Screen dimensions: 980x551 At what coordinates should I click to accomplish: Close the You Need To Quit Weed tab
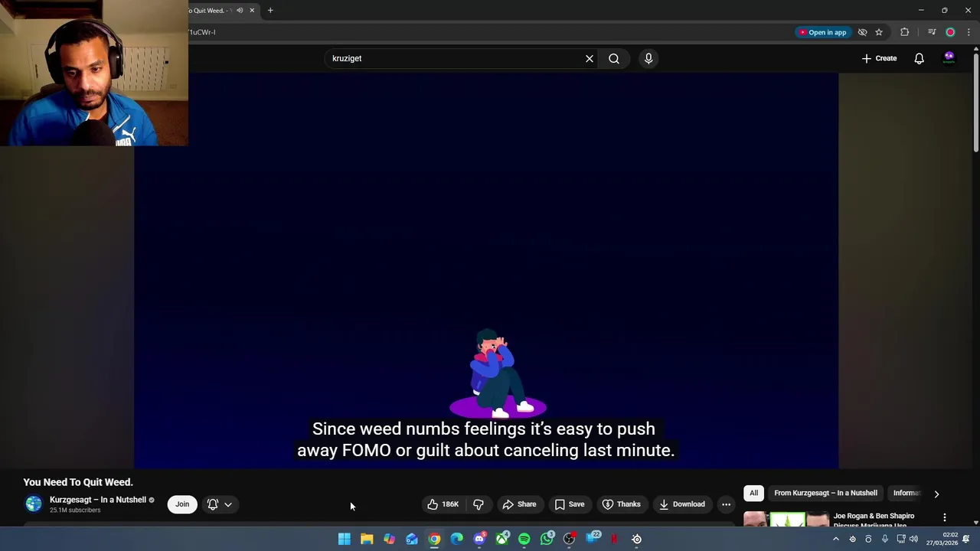(252, 10)
